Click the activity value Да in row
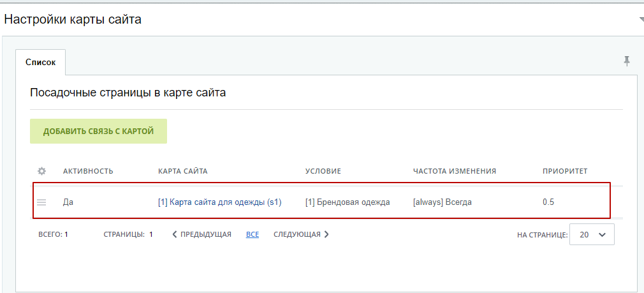Screen dimensions: 644x293 pyautogui.click(x=69, y=202)
